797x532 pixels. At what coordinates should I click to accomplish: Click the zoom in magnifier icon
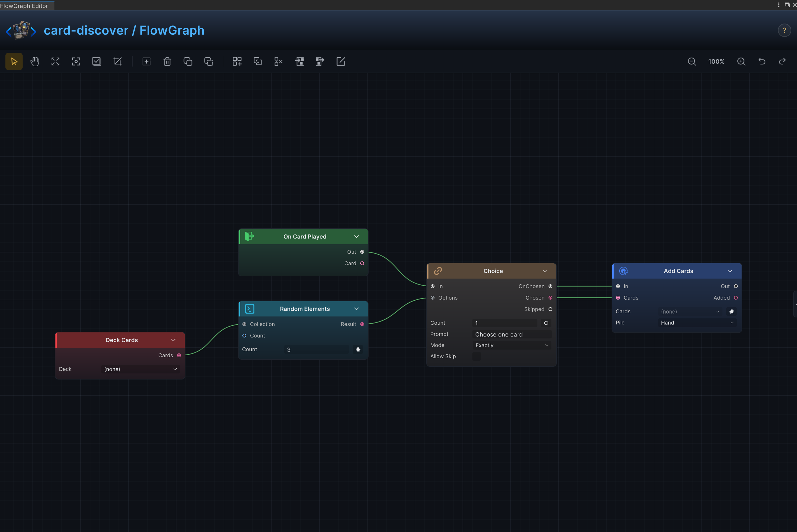point(741,61)
